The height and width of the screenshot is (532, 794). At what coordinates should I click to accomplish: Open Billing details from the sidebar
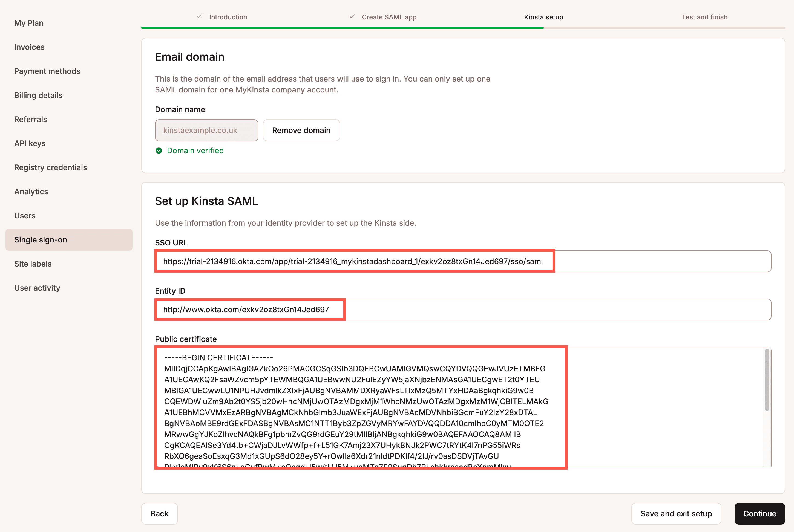tap(38, 95)
